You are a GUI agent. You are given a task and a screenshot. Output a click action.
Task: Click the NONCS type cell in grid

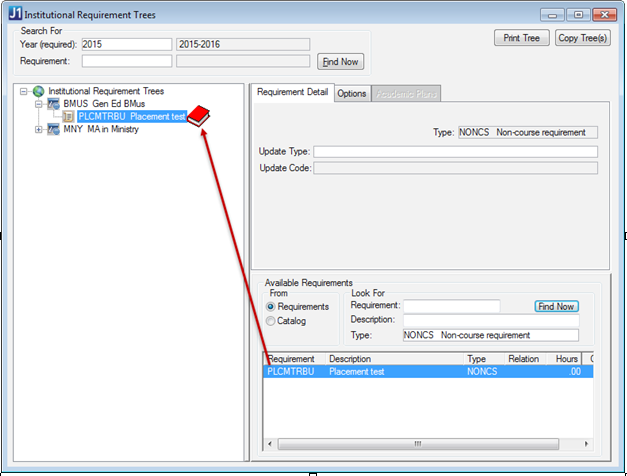coord(482,372)
